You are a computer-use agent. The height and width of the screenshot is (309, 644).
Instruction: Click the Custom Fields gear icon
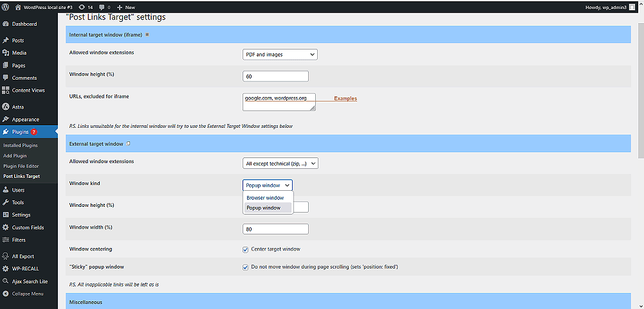click(6, 227)
